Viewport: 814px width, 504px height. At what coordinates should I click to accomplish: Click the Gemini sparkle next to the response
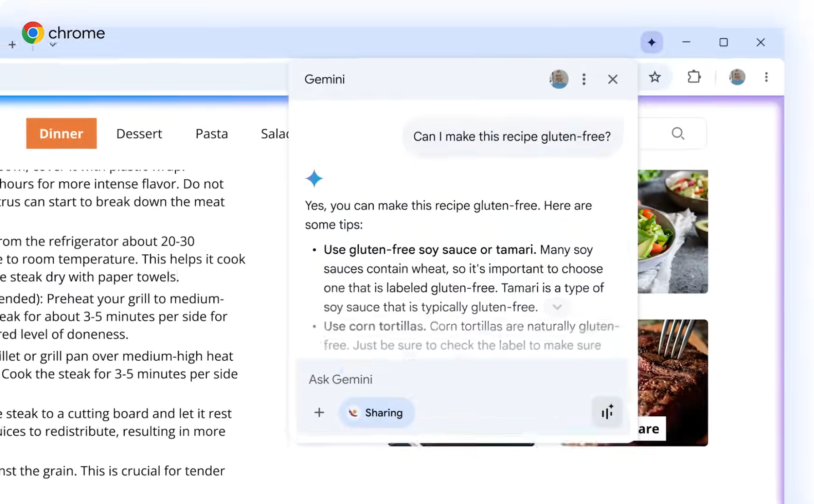[314, 179]
